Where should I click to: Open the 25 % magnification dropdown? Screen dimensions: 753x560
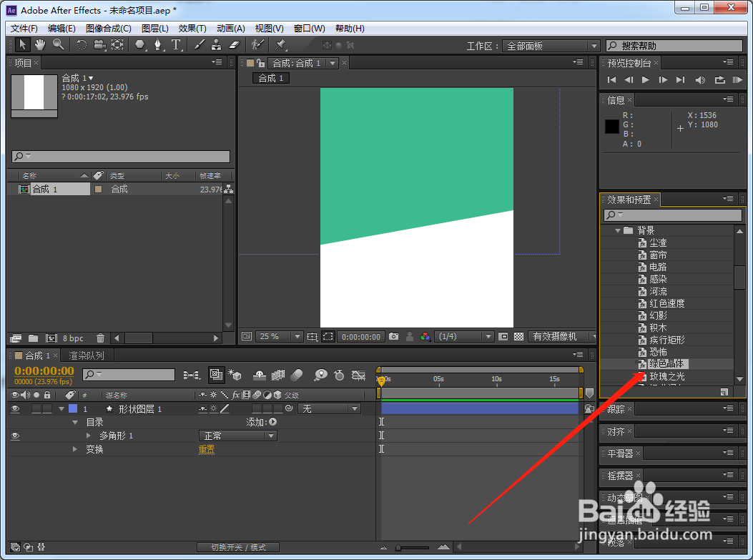pyautogui.click(x=279, y=337)
